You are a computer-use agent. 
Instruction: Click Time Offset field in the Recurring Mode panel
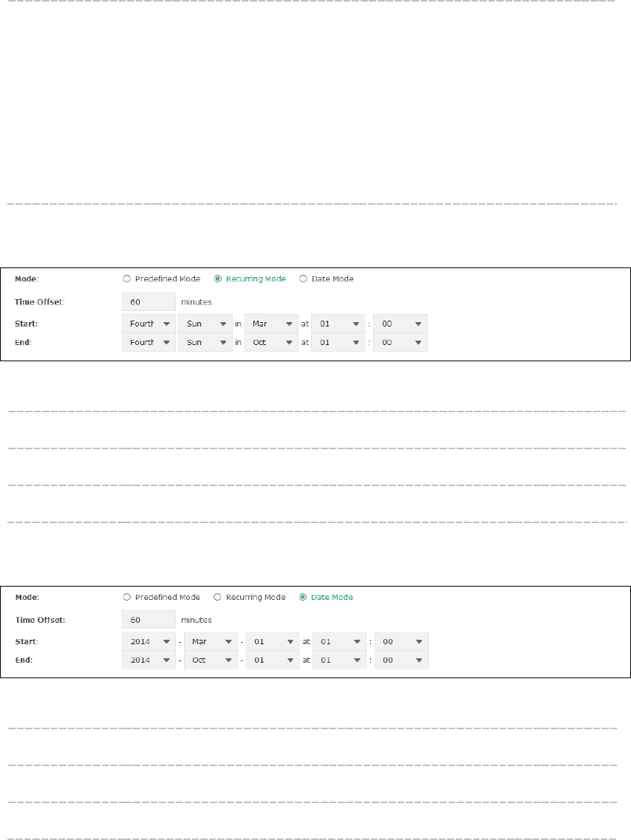coord(149,301)
